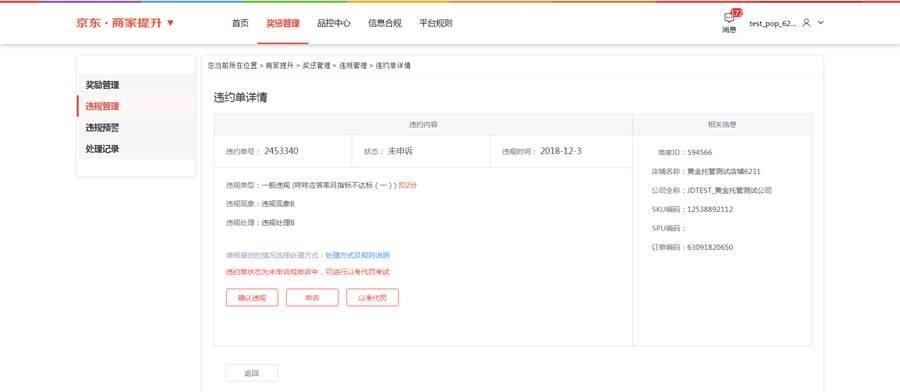This screenshot has width=900, height=392.
Task: Open 处理方式及规则说明 link
Action: pyautogui.click(x=358, y=255)
